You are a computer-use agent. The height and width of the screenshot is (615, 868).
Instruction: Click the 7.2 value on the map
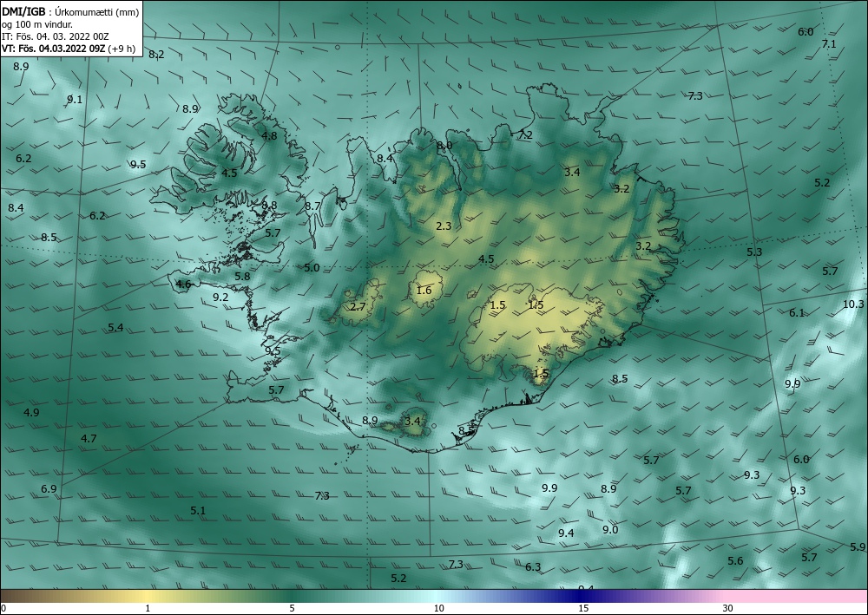525,135
